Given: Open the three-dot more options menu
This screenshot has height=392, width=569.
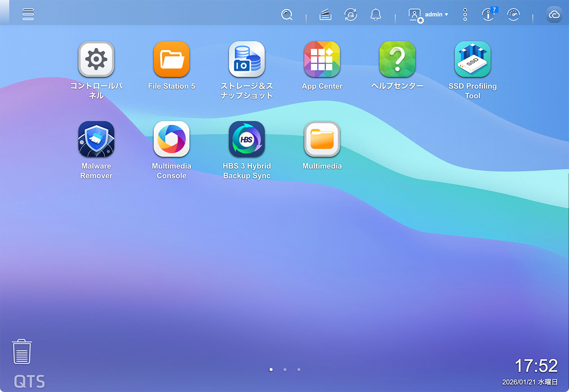Looking at the screenshot, I should point(465,15).
